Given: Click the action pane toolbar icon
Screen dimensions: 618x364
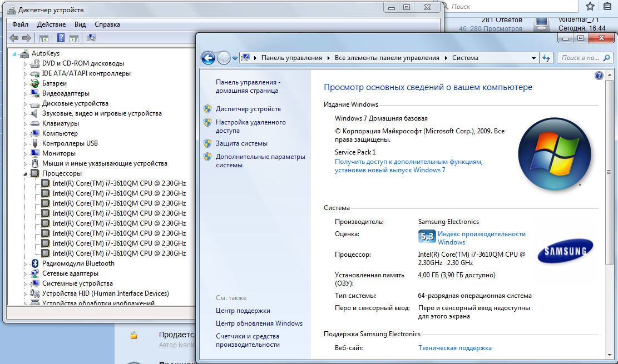Looking at the screenshot, I should click(74, 38).
